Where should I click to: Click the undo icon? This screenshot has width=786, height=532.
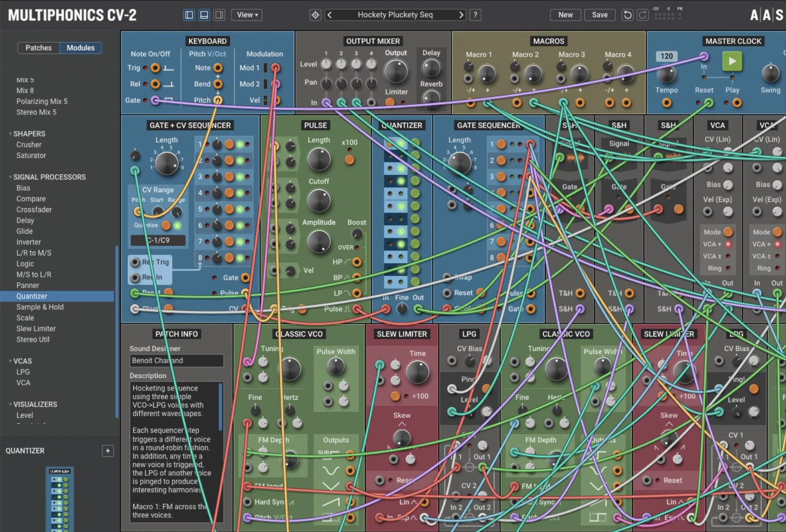tap(627, 15)
